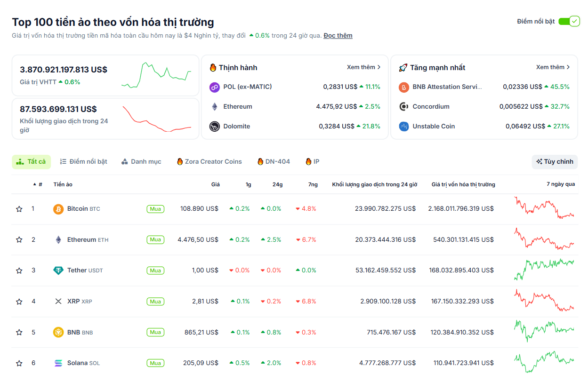
Task: Click the fire icon next to DN-404
Action: pos(260,161)
